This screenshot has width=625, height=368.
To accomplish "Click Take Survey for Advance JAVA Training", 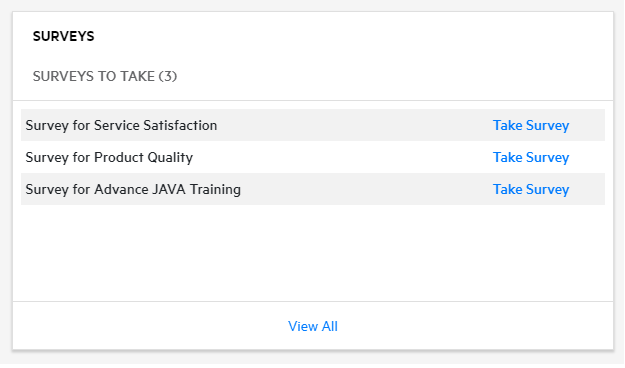I will 531,189.
